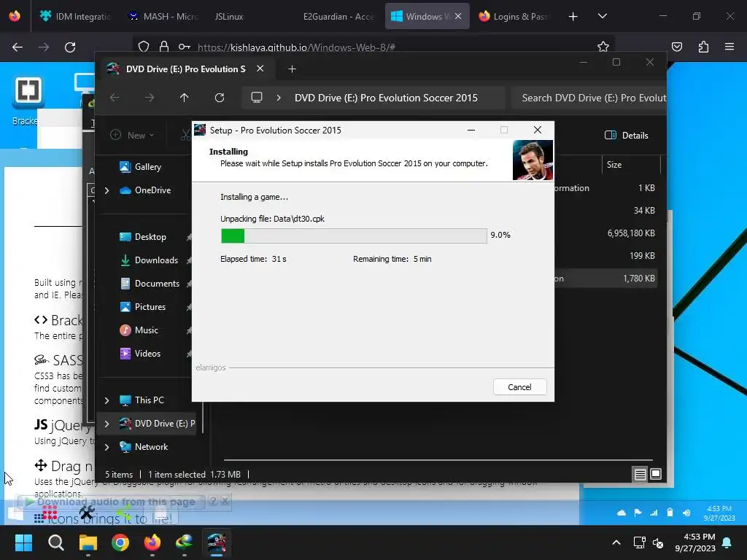747x560 pixels.
Task: Click the installation progress bar
Action: [x=354, y=236]
